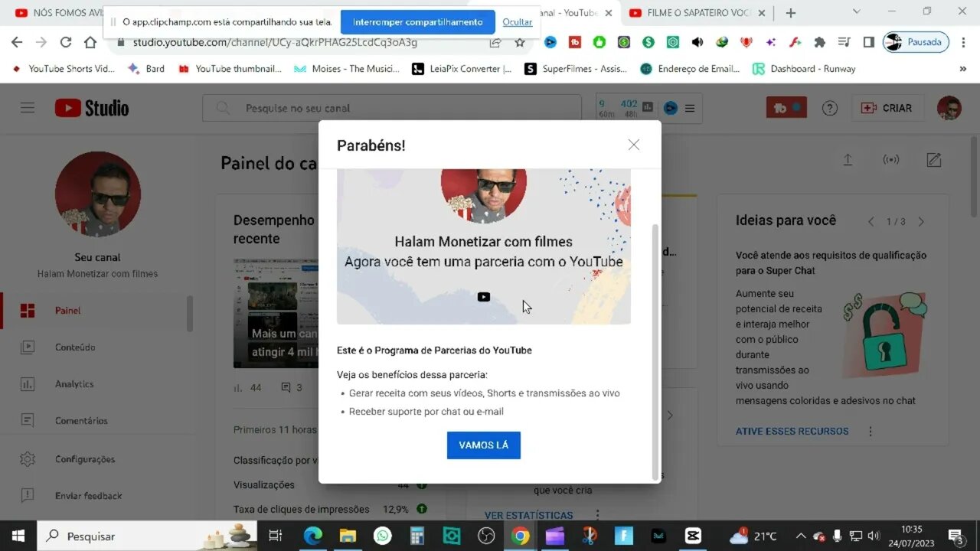Open the YouTube Studio hamburger menu
This screenshot has height=551, width=980.
[28, 108]
